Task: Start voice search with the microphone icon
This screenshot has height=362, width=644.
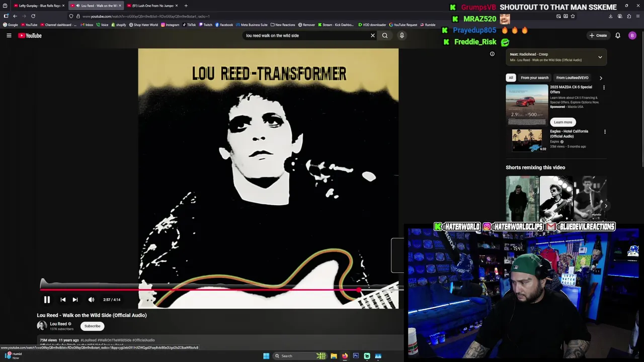Action: [401, 35]
